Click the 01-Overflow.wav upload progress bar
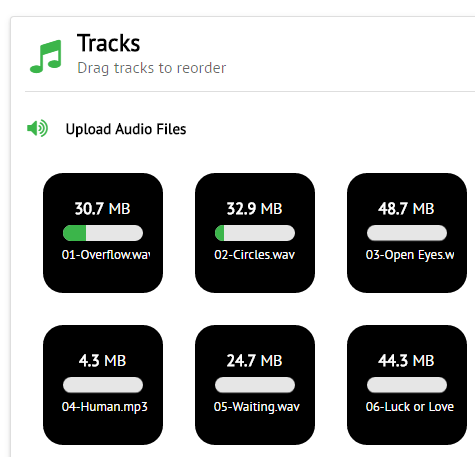 (103, 233)
